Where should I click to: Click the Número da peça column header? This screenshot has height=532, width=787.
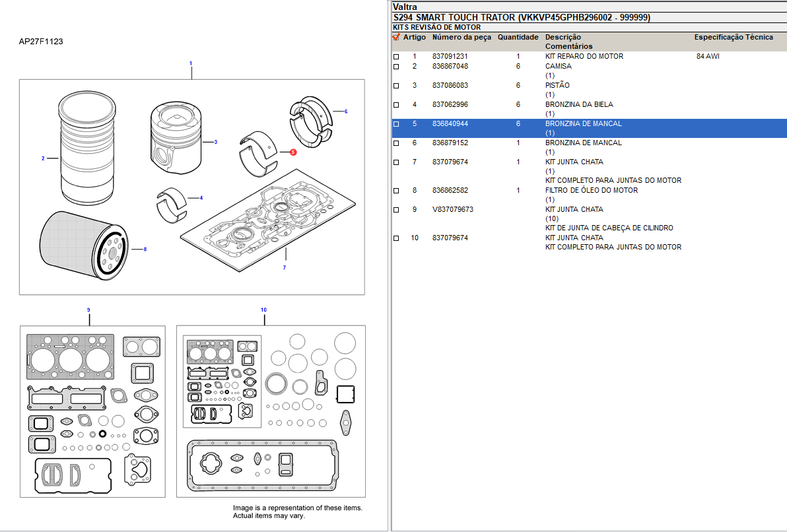462,38
